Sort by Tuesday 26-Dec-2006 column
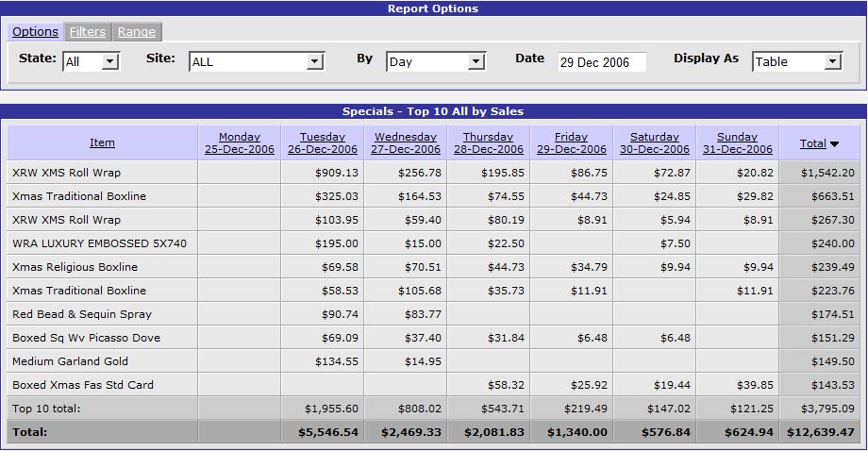868x451 pixels. pos(323,142)
